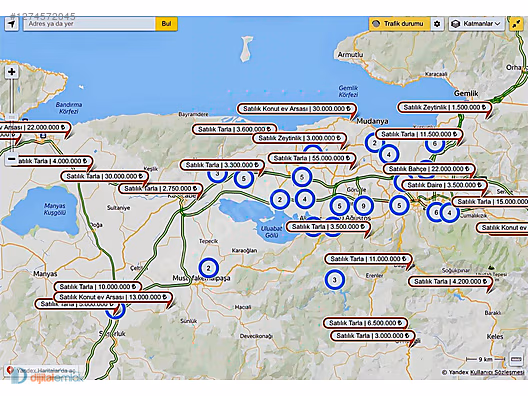528x396 pixels.
Task: Open Satılık Bahçe 22.000.000 label
Action: tap(429, 169)
